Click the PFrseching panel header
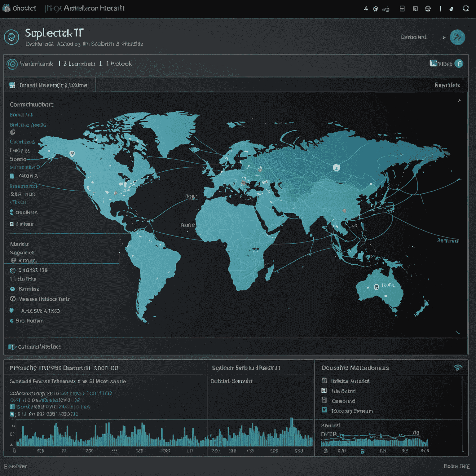This screenshot has height=476, width=476. pos(64,368)
